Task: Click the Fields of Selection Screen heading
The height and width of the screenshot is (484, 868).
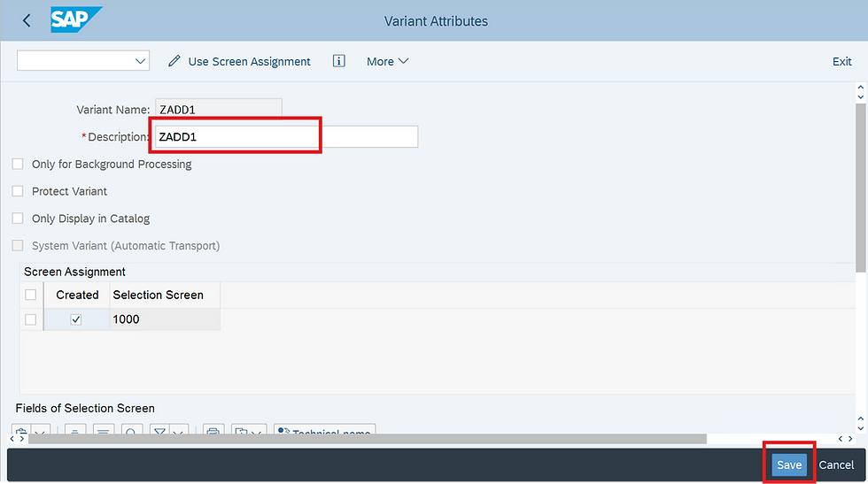Action: click(85, 408)
